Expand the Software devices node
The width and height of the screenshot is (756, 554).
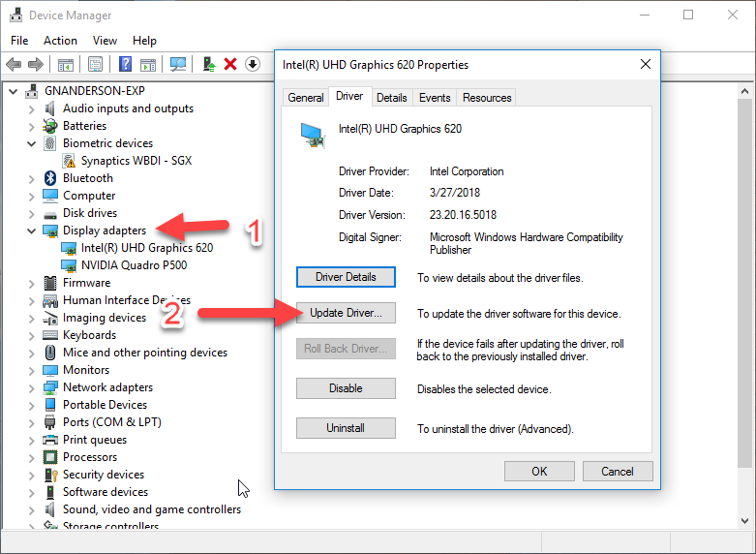[31, 493]
